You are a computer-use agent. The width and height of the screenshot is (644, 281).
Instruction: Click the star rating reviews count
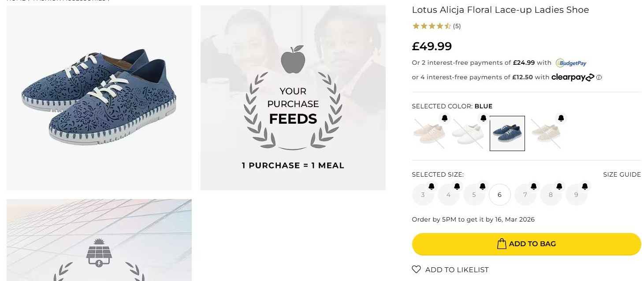[457, 26]
